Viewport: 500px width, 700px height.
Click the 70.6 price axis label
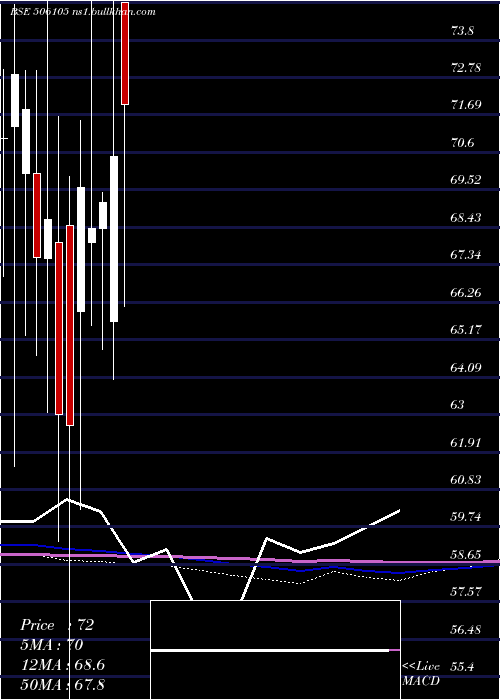462,143
